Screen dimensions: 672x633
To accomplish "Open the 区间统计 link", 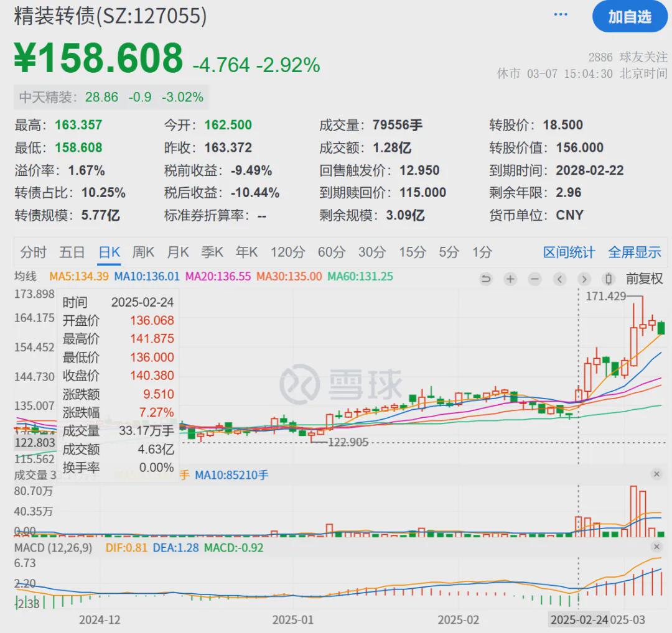I will click(x=569, y=252).
